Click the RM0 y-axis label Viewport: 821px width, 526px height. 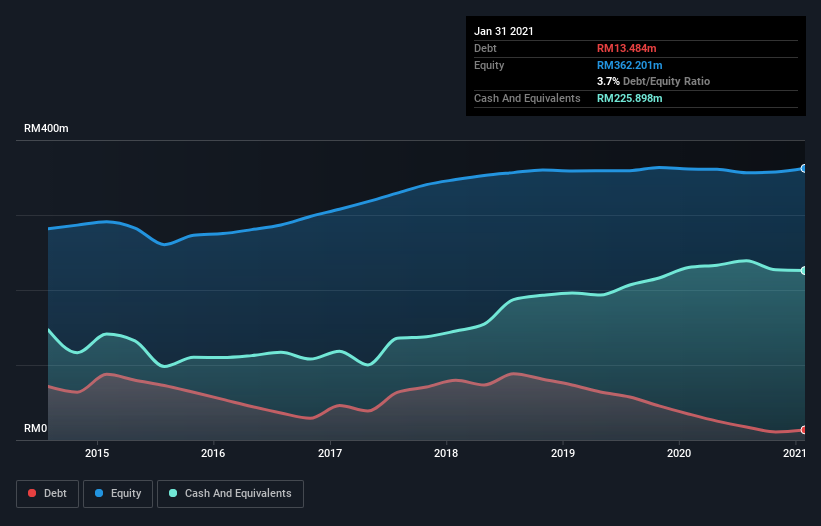click(36, 428)
